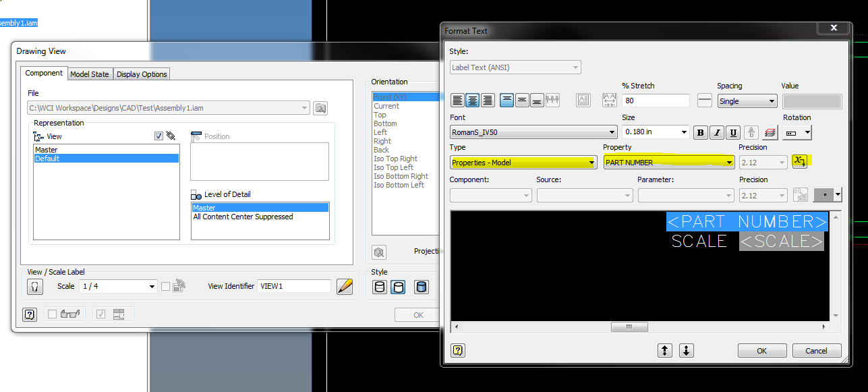Open Format Text help icon
The image size is (868, 392).
(x=458, y=350)
